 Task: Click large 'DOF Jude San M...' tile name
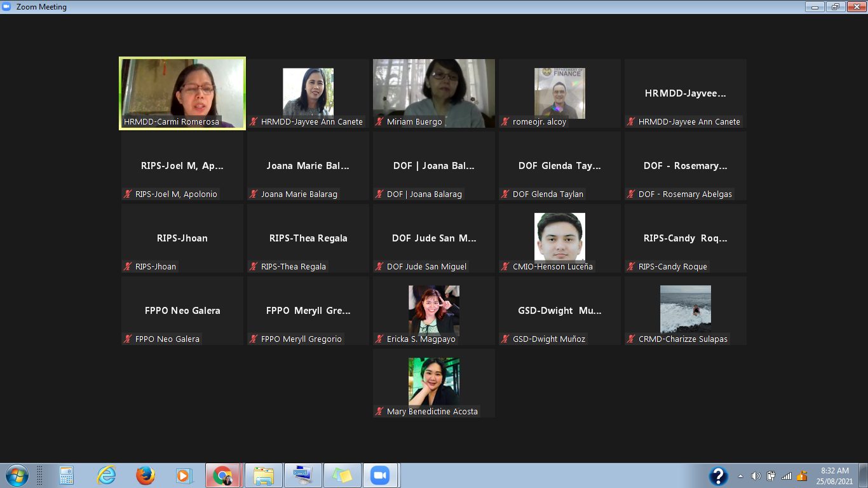[434, 238]
